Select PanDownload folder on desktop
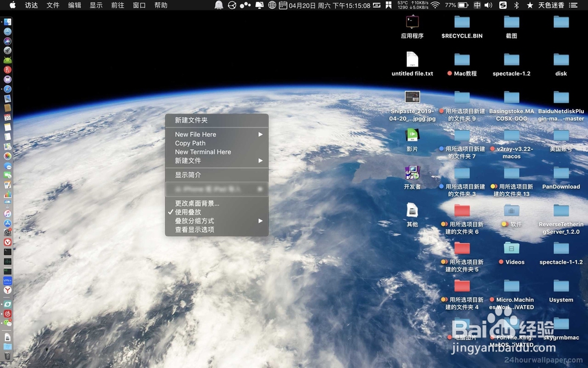Image resolution: width=588 pixels, height=368 pixels. click(561, 178)
